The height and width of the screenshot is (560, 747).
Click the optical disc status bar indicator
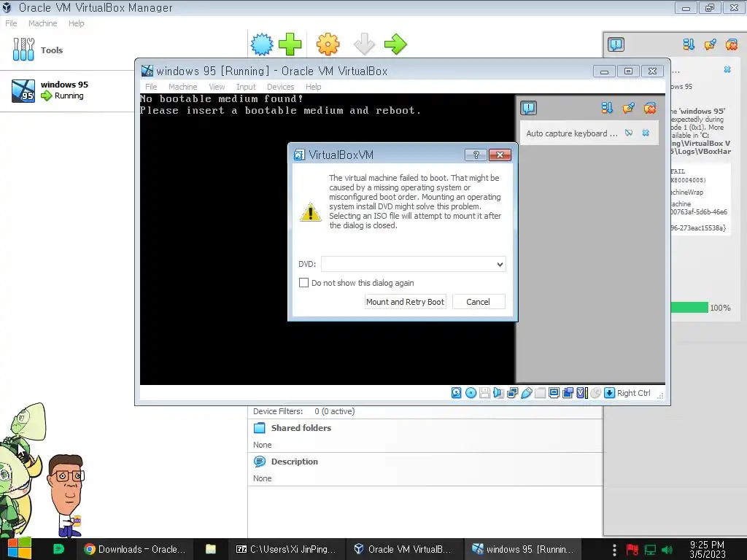point(471,393)
